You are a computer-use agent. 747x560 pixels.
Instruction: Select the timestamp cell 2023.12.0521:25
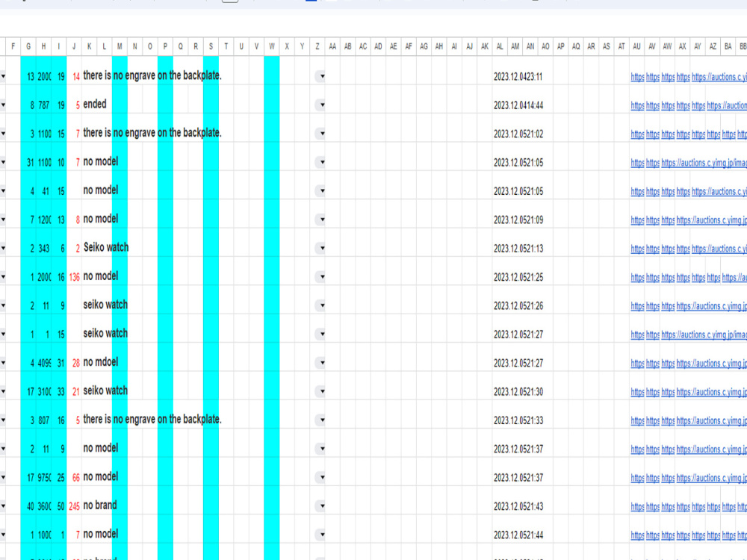click(x=518, y=277)
